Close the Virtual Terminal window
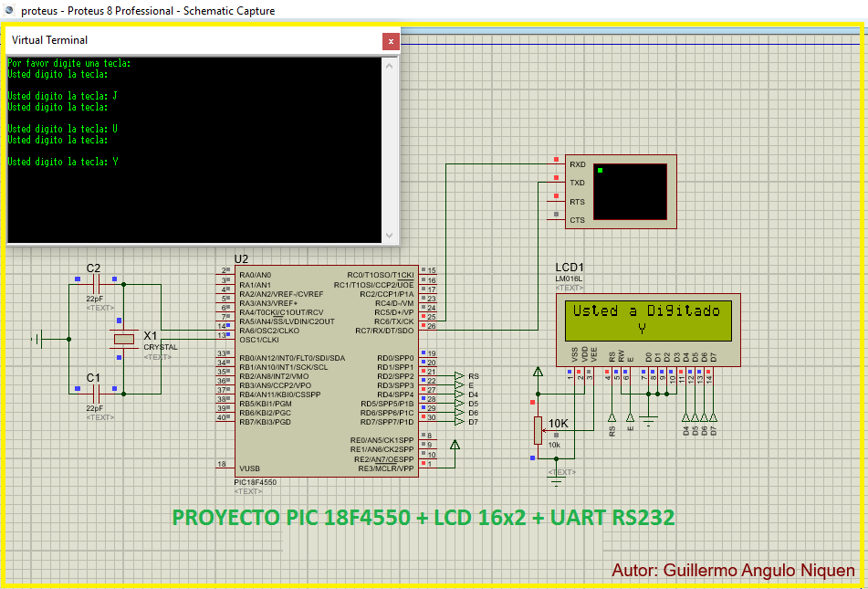 pyautogui.click(x=391, y=41)
